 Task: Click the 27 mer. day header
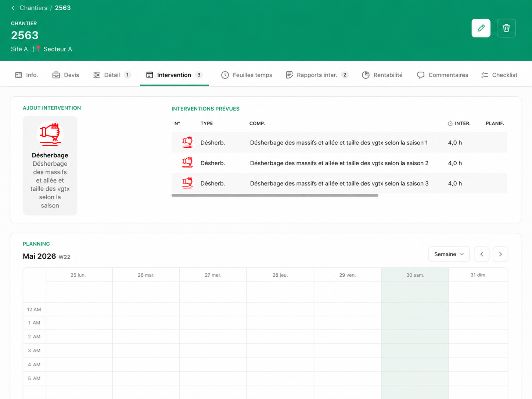coord(213,275)
